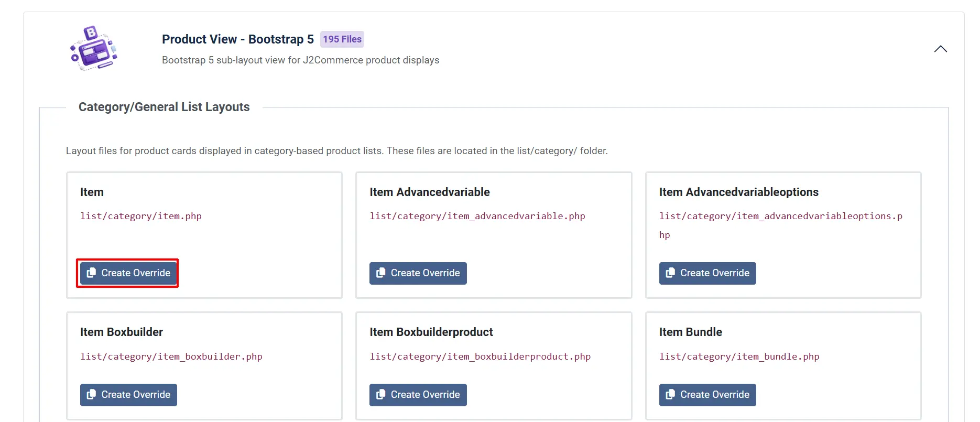The image size is (980, 422).
Task: Select the list/category/item_boxbuilderproduct.php path
Action: pos(480,356)
